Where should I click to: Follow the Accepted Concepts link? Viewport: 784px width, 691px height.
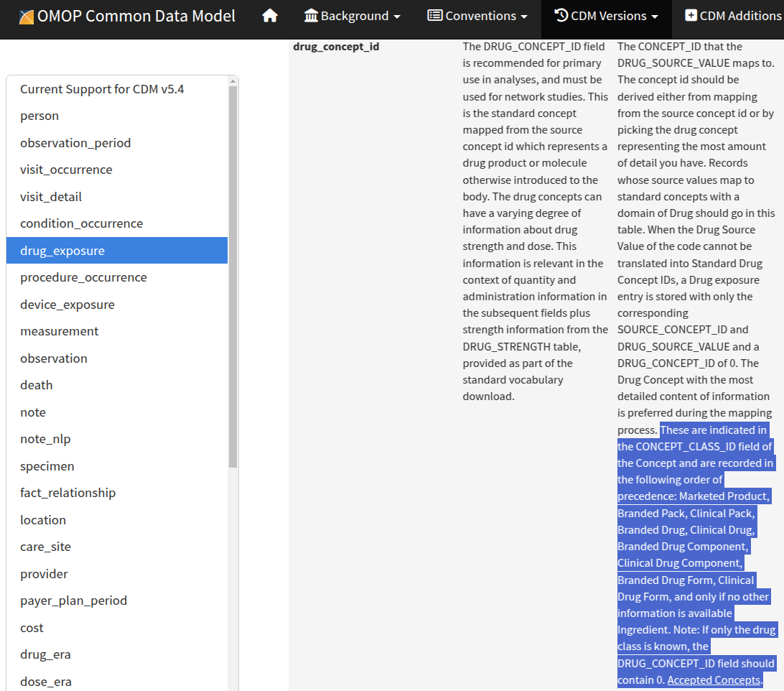click(714, 680)
